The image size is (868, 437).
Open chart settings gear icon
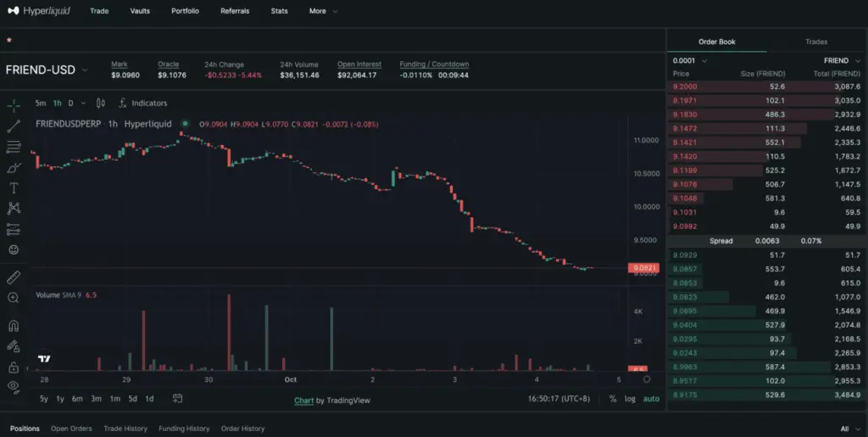pyautogui.click(x=647, y=379)
